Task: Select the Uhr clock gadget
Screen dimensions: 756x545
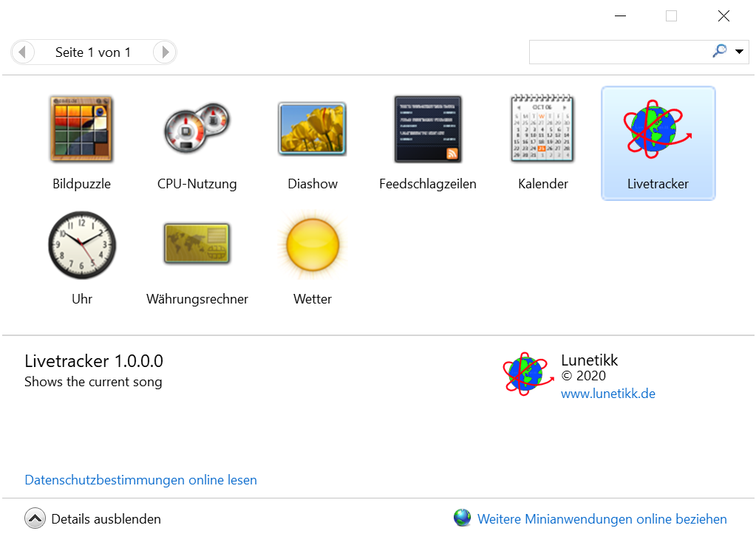Action: pyautogui.click(x=81, y=244)
